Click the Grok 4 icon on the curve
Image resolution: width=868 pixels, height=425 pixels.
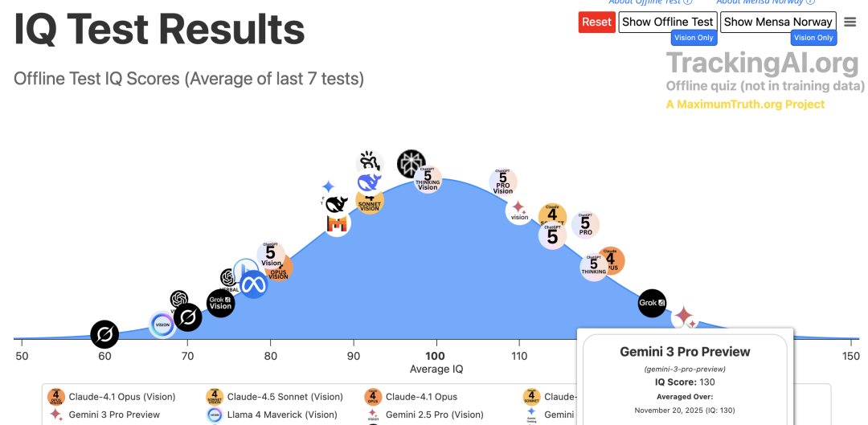pyautogui.click(x=652, y=303)
